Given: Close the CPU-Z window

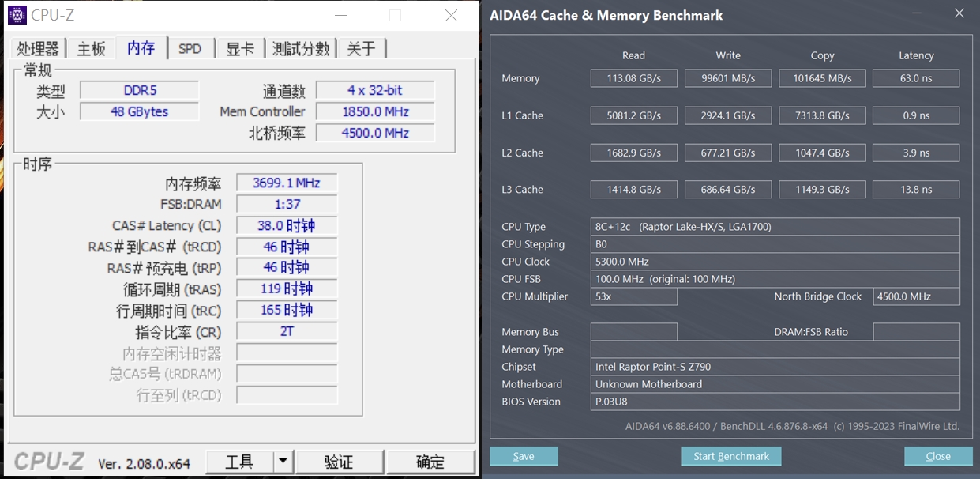Looking at the screenshot, I should point(451,15).
